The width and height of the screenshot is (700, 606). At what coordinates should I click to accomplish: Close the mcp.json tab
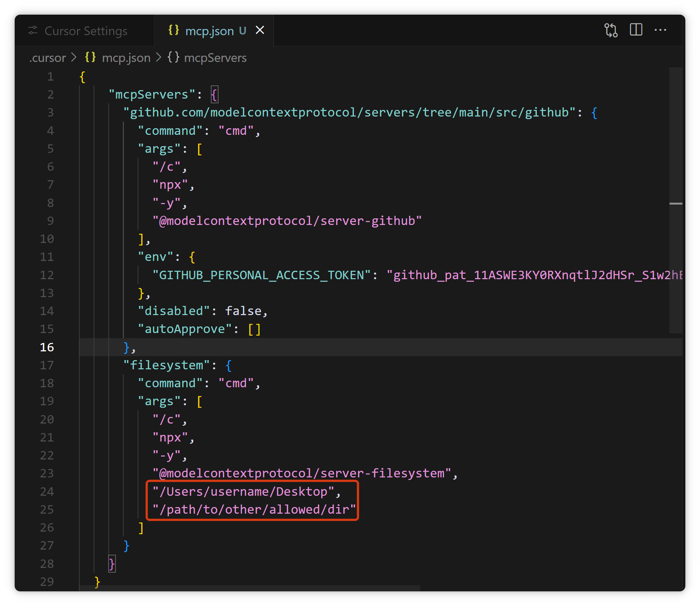260,30
